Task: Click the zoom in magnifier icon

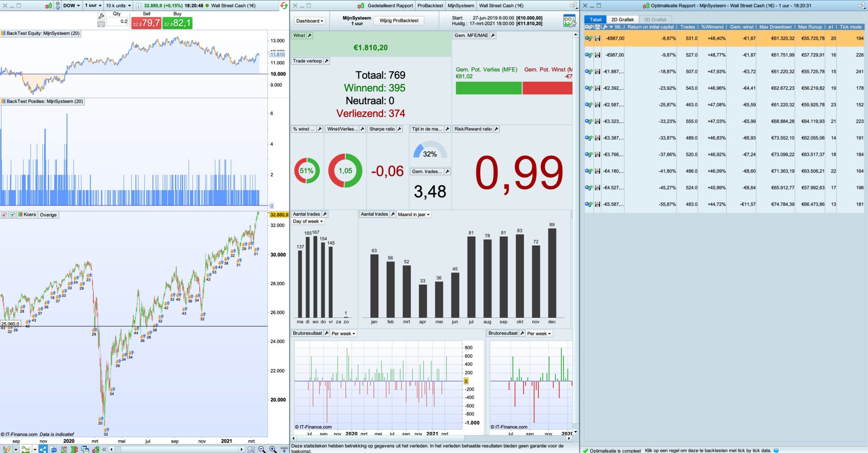Action: pos(273,449)
